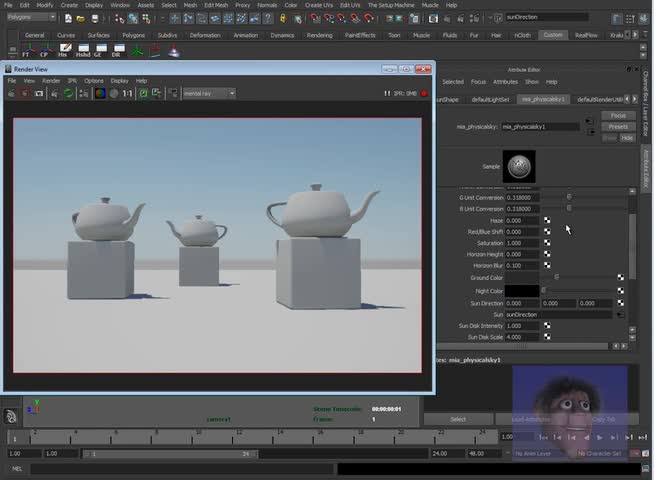
Task: Click the render region icon in Render View
Action: point(25,93)
